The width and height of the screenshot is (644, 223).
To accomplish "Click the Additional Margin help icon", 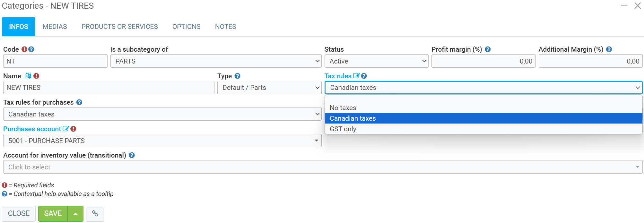I will click(x=609, y=49).
